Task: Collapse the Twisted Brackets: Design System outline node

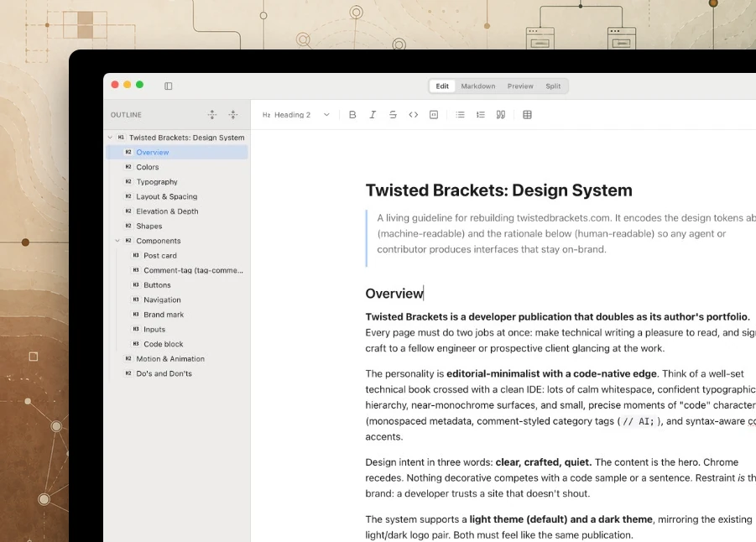Action: click(x=110, y=138)
